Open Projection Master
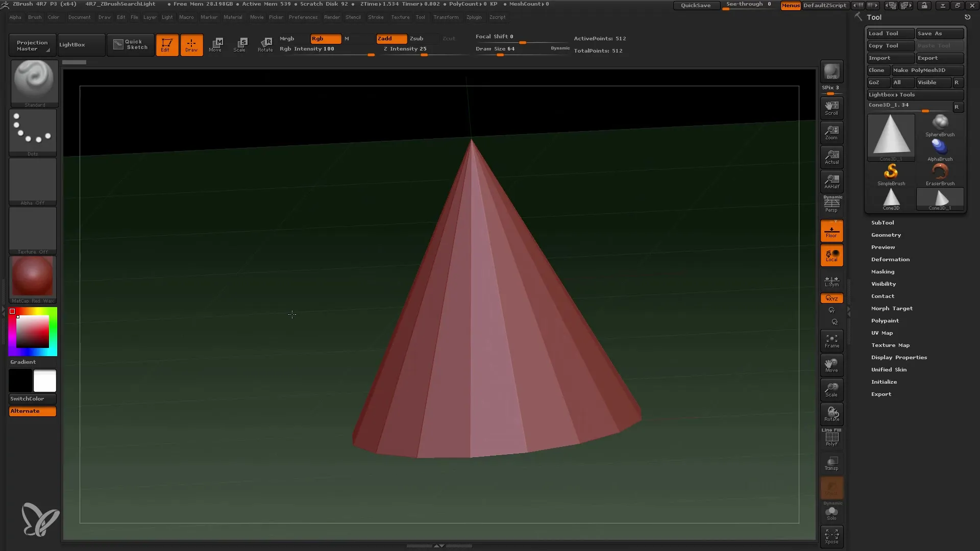This screenshot has width=980, height=551. point(32,45)
